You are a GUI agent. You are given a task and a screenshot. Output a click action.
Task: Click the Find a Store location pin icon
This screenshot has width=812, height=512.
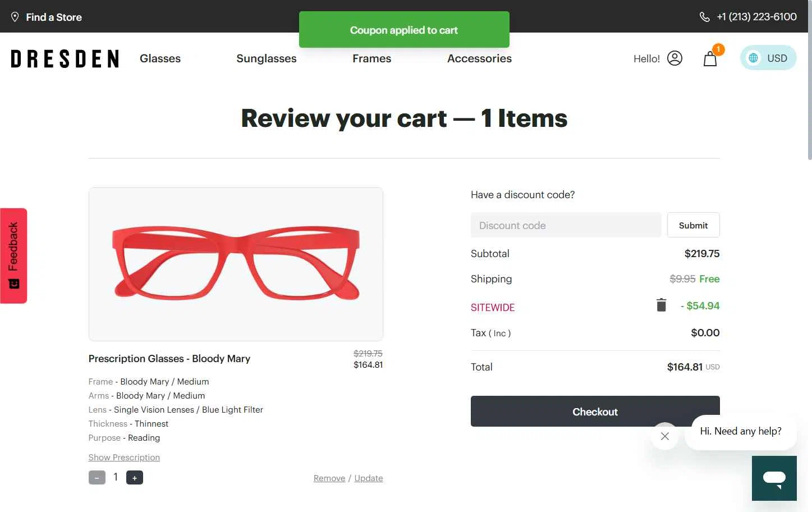tap(15, 17)
